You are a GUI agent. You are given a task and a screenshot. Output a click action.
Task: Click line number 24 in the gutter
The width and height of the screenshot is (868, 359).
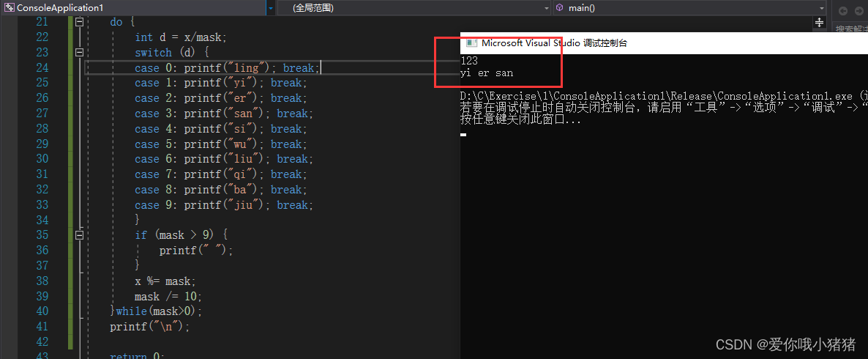coord(42,67)
